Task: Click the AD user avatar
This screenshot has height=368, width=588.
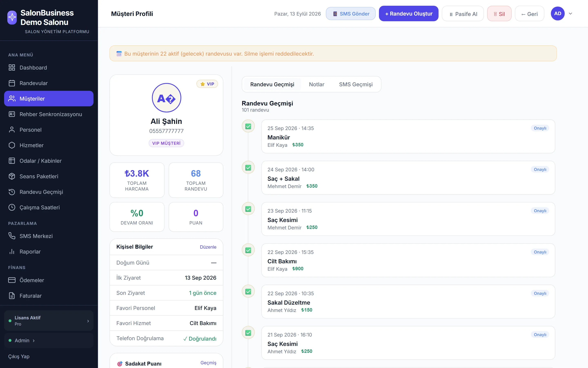Action: [558, 14]
